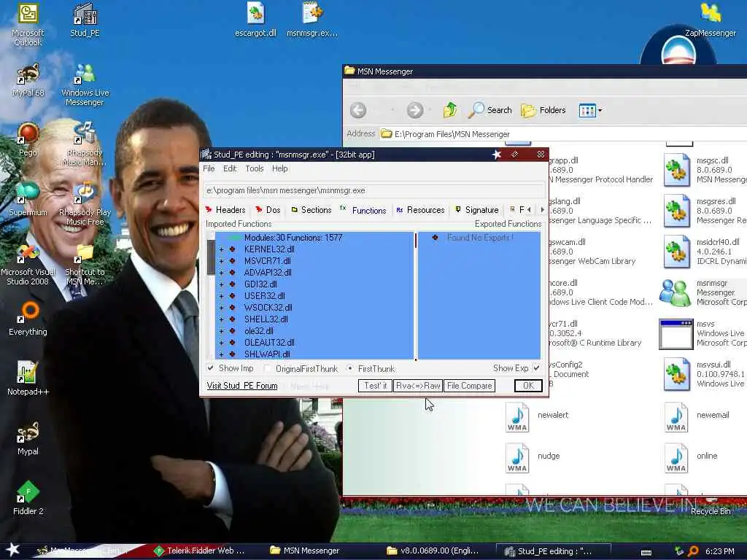Toggle the Show Imp checkbox
The image size is (747, 560).
click(210, 367)
